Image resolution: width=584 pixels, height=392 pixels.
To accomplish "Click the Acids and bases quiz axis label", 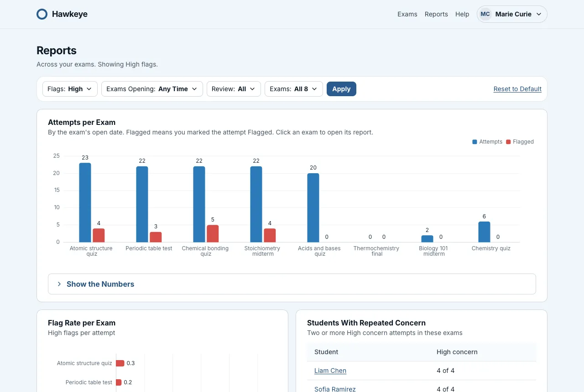I will (x=319, y=251).
